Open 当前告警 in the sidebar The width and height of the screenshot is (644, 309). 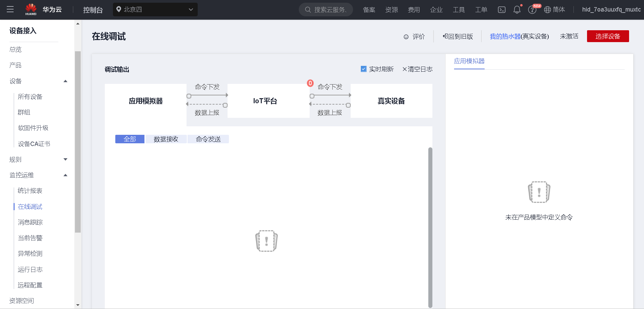tap(30, 238)
